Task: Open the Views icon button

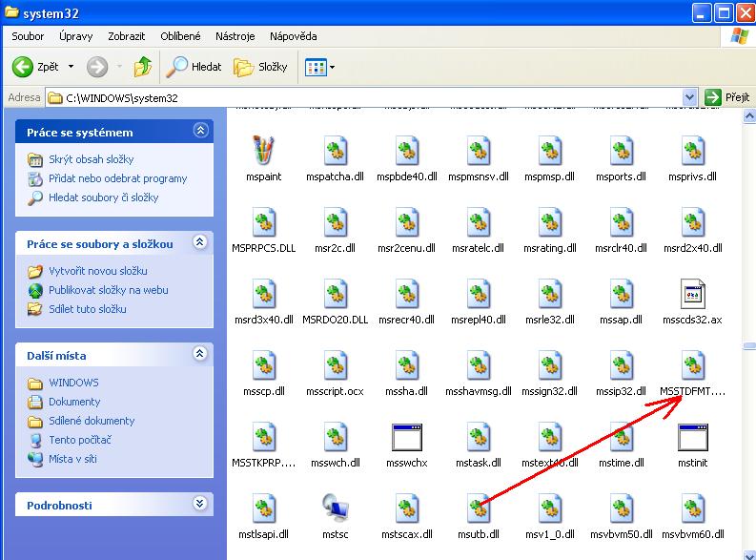Action: [317, 67]
